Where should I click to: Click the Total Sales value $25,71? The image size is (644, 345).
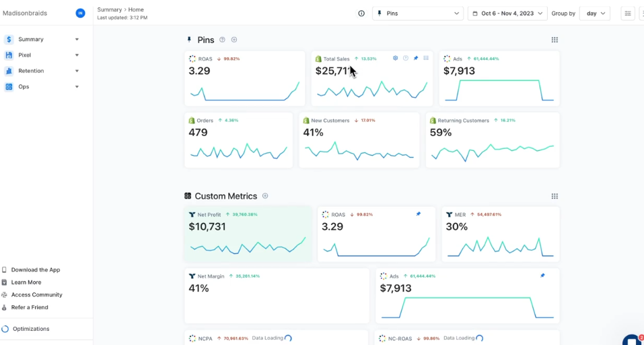coord(333,71)
